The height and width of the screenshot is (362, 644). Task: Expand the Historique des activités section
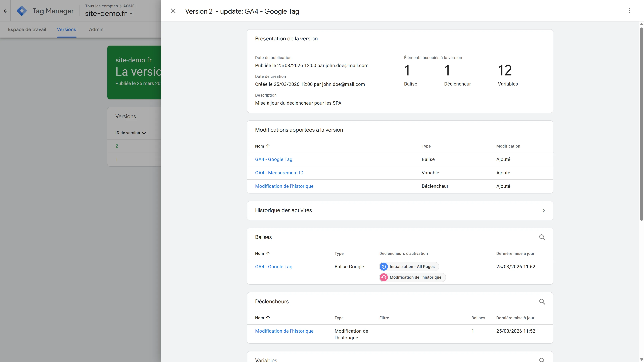click(x=400, y=211)
